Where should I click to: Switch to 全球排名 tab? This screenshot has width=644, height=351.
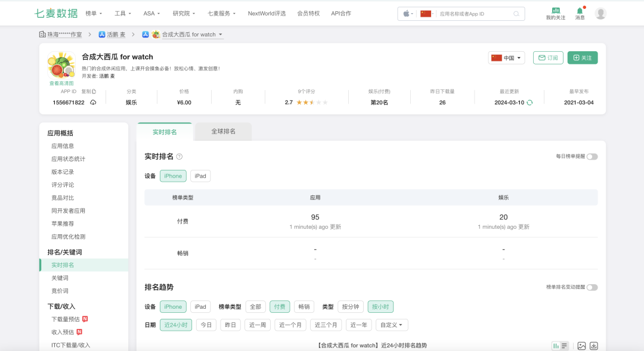pos(224,131)
